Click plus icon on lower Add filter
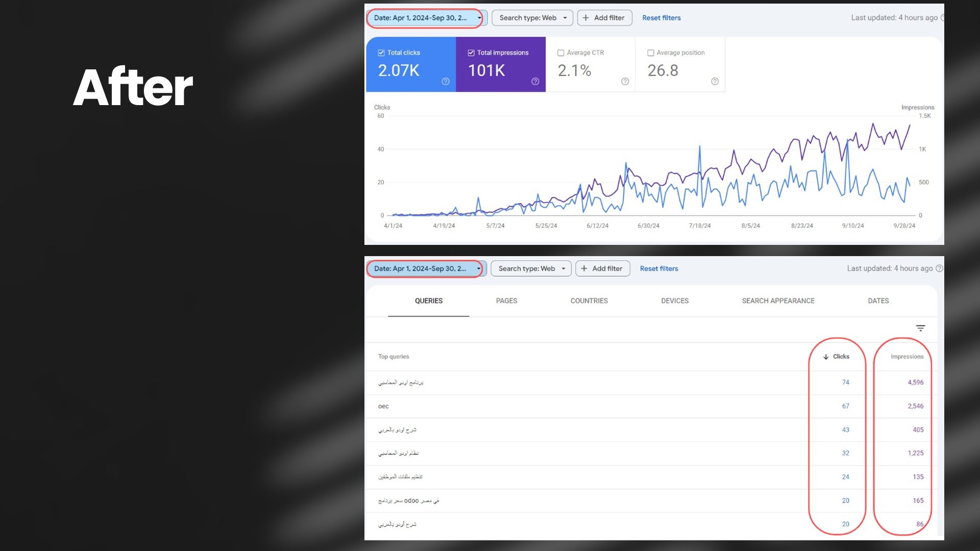Viewport: 980px width, 551px height. [x=584, y=268]
